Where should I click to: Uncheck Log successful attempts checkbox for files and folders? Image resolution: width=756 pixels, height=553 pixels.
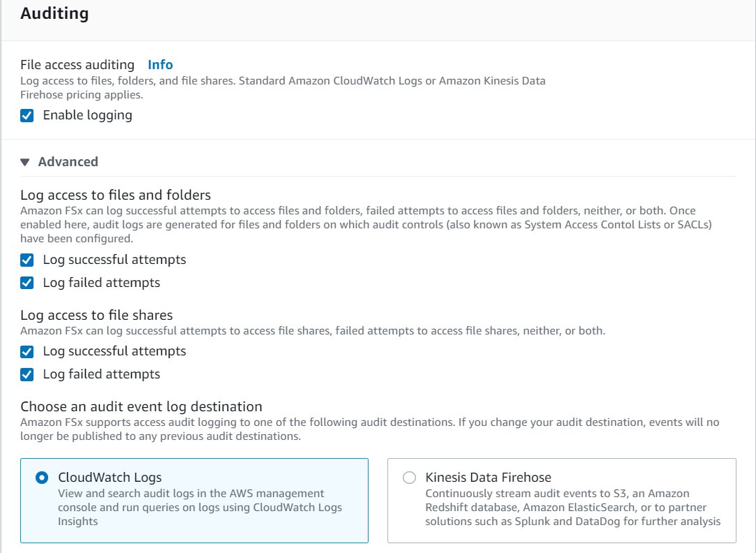click(x=27, y=260)
